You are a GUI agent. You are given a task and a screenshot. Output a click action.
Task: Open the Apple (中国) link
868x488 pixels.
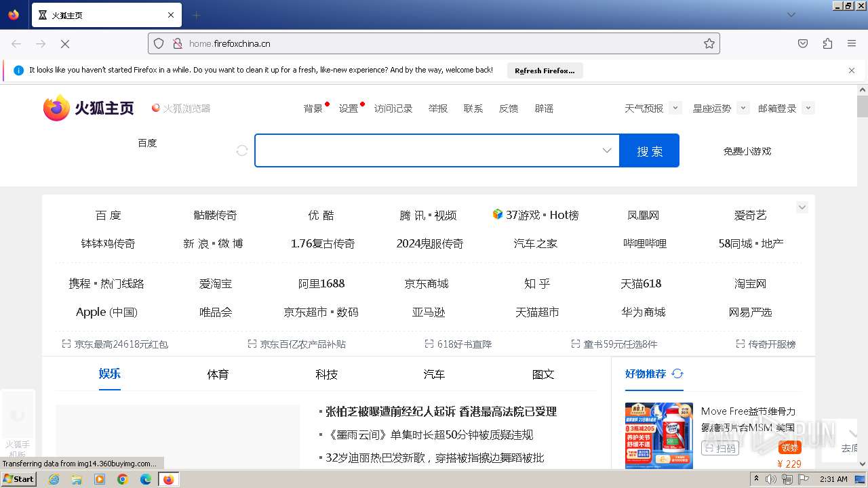tap(106, 312)
